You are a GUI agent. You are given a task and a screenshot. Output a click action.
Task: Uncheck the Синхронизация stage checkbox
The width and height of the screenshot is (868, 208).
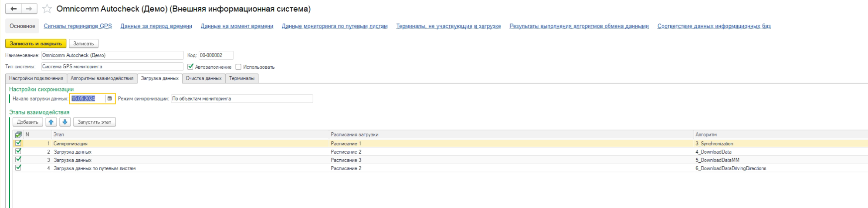[x=18, y=143]
